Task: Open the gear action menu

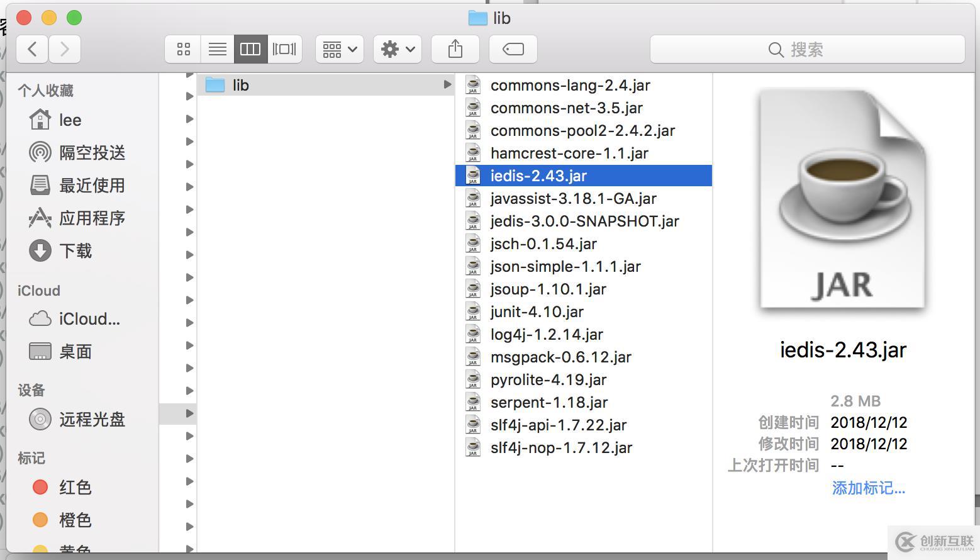Action: [397, 49]
